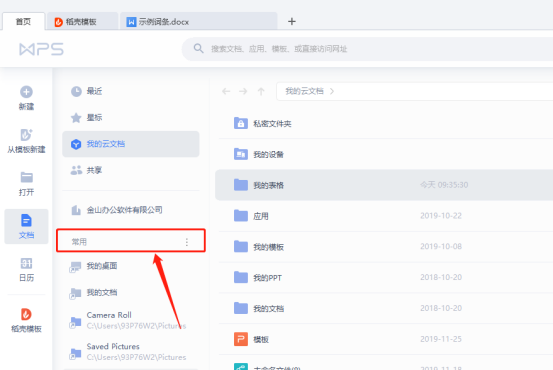
Task: Click the 我的模板 folder name
Action: (268, 247)
